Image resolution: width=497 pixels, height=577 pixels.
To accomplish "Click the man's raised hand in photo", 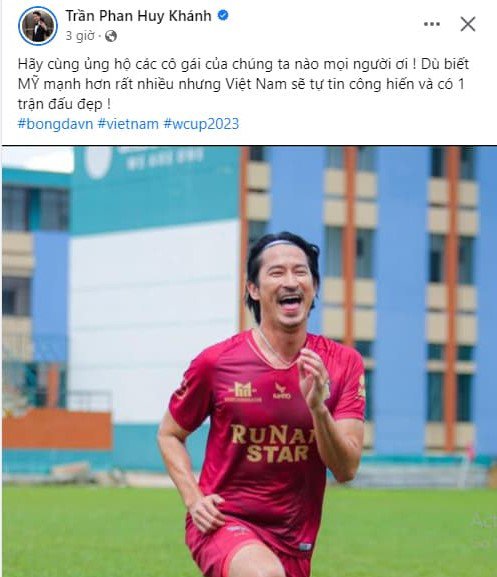I will tap(313, 378).
